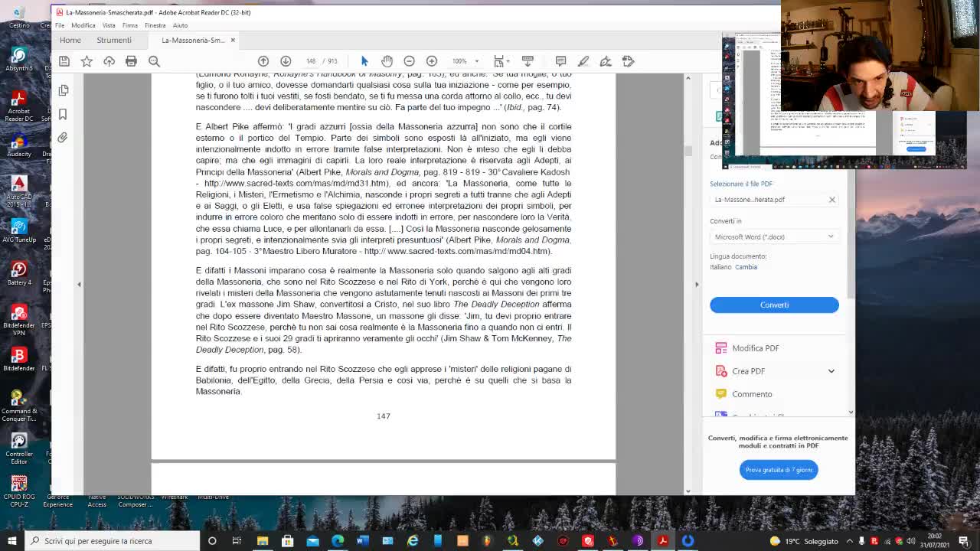The height and width of the screenshot is (551, 980).
Task: Open the Windows Start menu
Action: coord(11,541)
